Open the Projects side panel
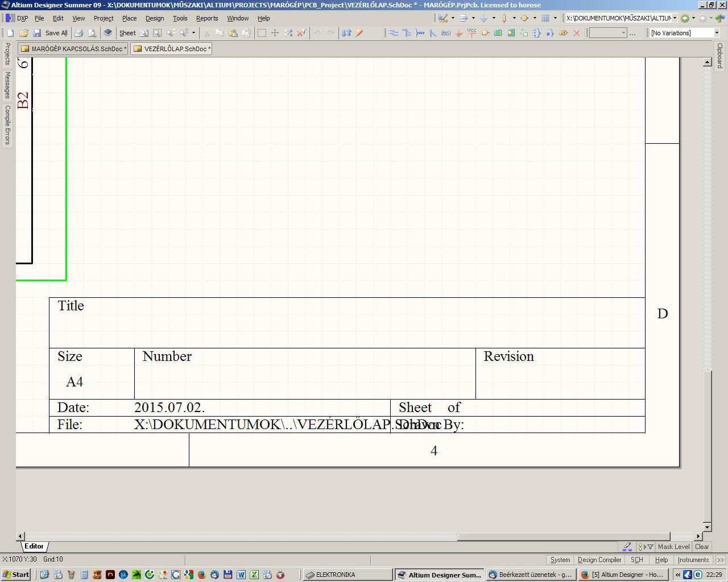The width and height of the screenshot is (728, 582). (7, 53)
